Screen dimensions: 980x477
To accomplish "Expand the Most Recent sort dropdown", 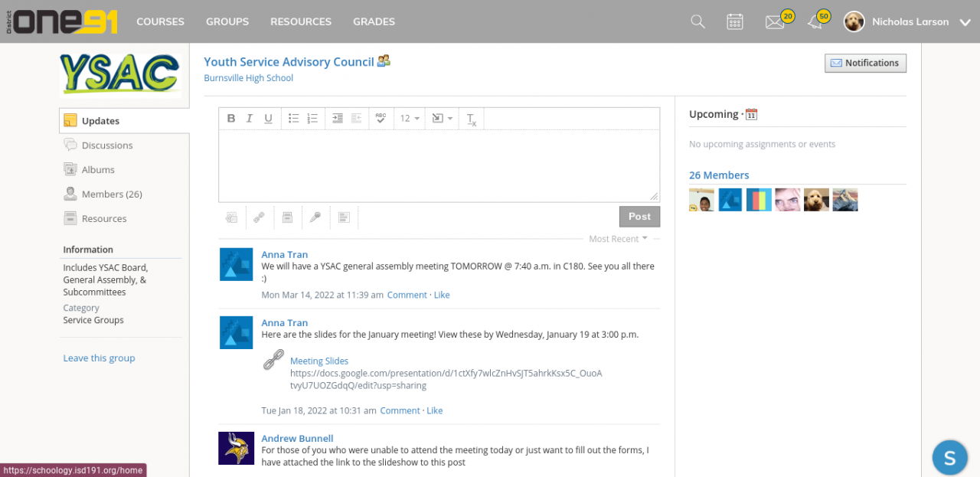I will [618, 239].
